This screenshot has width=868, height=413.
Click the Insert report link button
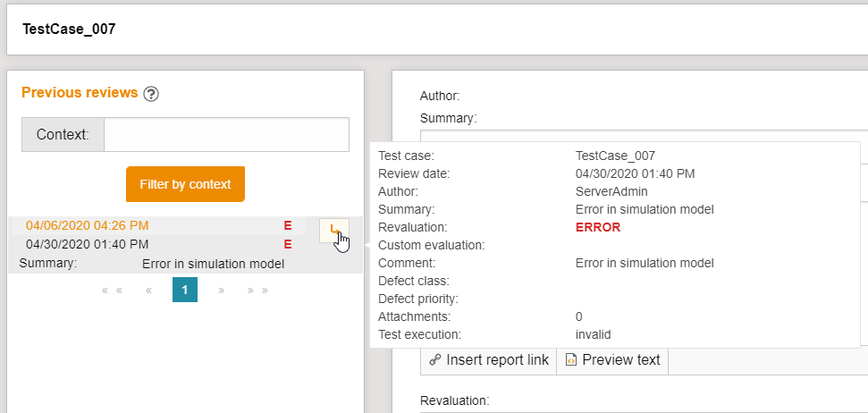click(488, 360)
